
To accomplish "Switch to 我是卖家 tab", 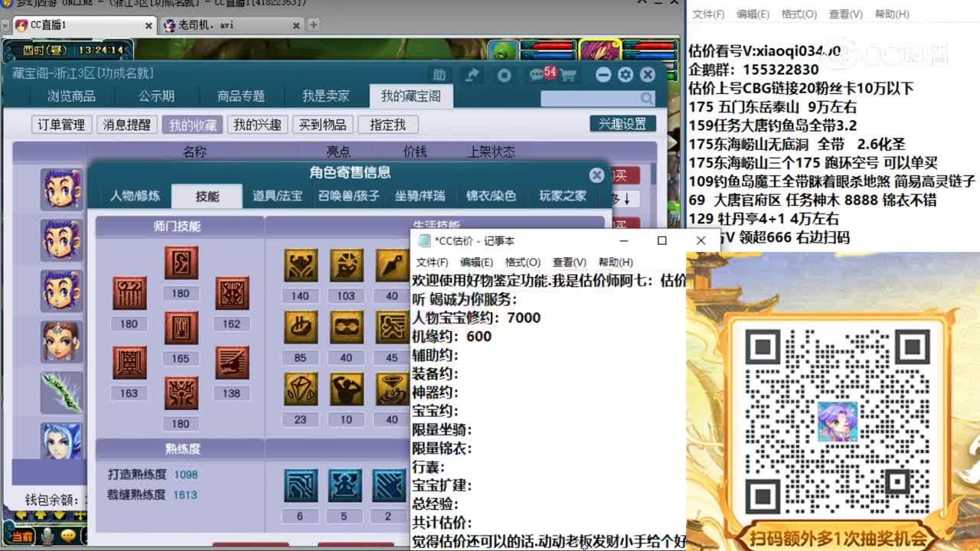I will [325, 96].
